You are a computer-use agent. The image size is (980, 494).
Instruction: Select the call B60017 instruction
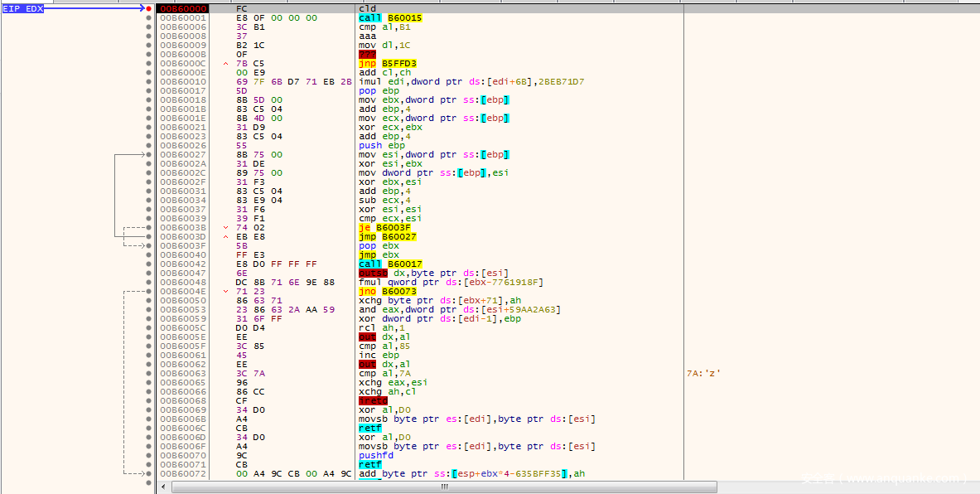(x=389, y=264)
